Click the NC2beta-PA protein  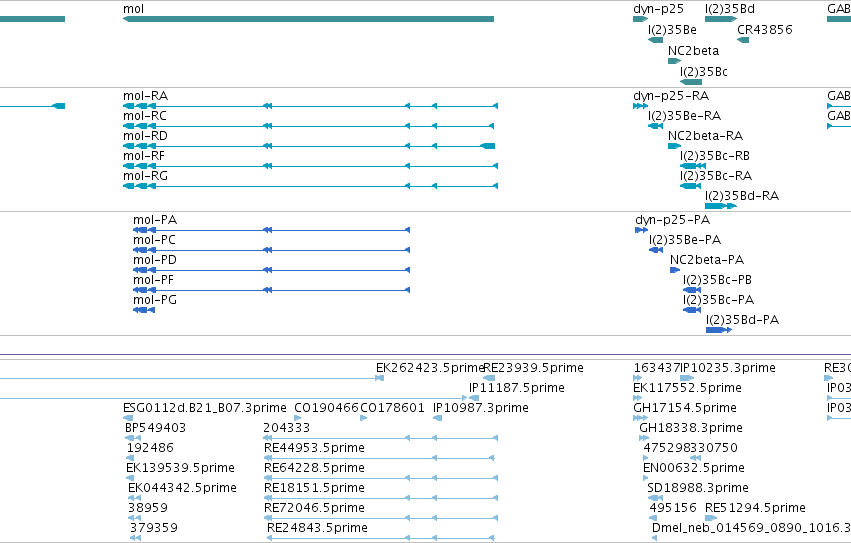[675, 270]
